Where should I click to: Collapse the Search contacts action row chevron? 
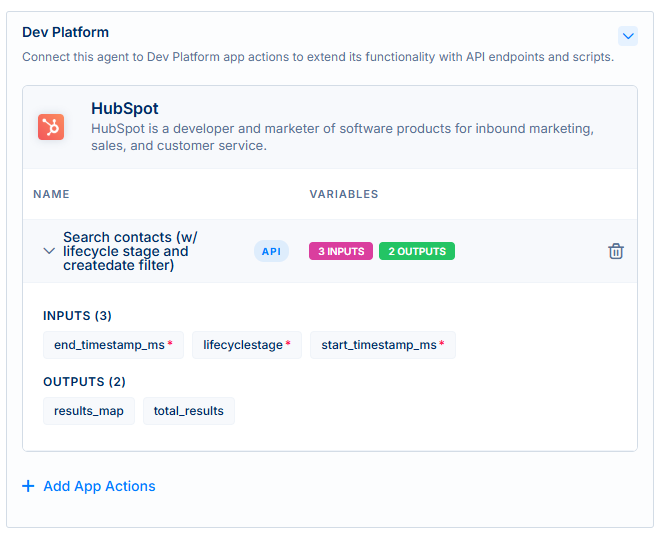(x=49, y=251)
